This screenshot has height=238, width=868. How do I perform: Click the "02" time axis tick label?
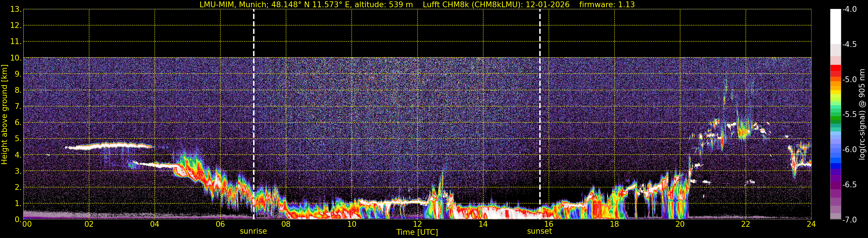click(x=89, y=224)
